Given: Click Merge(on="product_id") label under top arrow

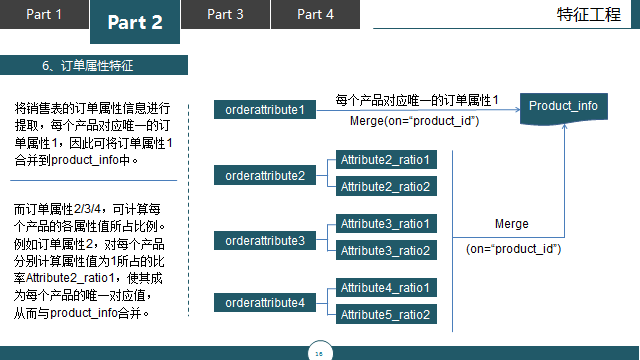Looking at the screenshot, I should tap(414, 121).
